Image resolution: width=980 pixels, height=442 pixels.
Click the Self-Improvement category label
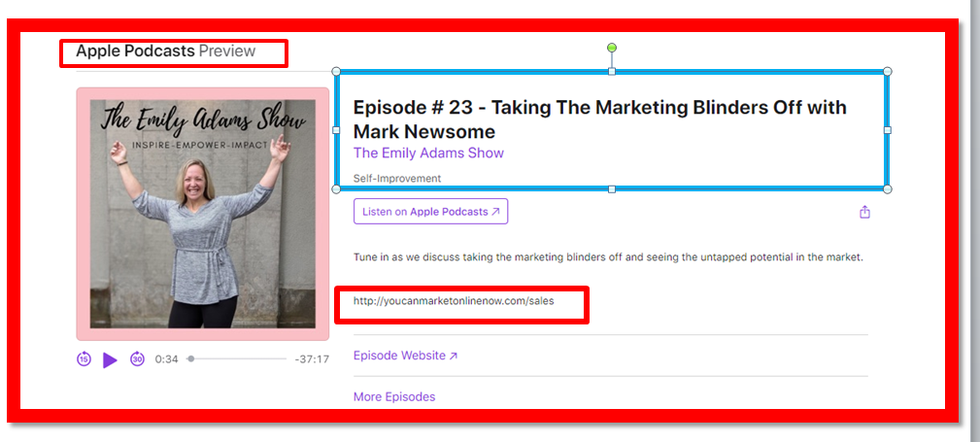click(x=397, y=178)
